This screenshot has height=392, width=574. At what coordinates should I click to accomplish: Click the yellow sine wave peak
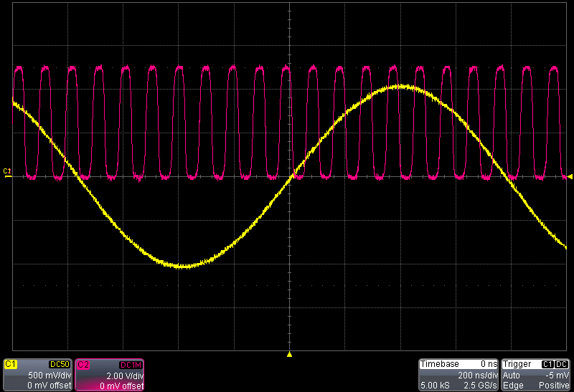click(402, 87)
